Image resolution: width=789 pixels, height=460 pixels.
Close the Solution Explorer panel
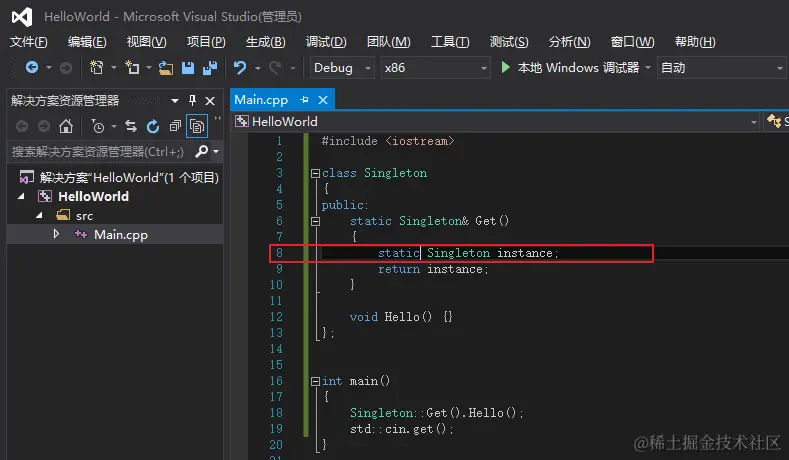click(x=210, y=101)
